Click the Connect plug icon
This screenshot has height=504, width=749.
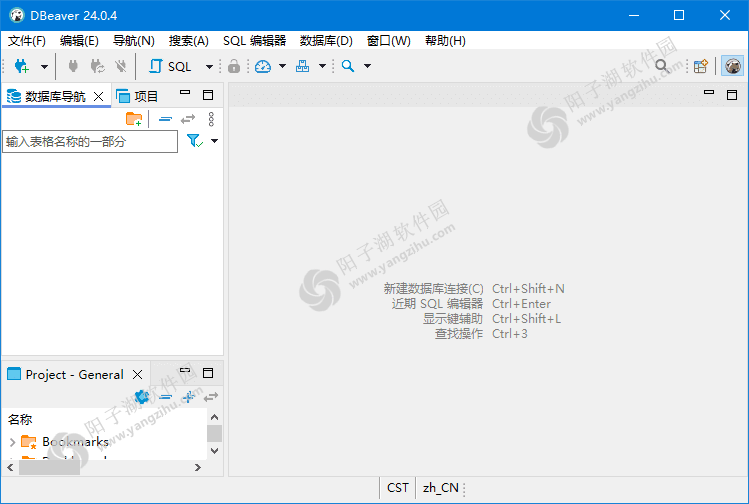(x=73, y=66)
